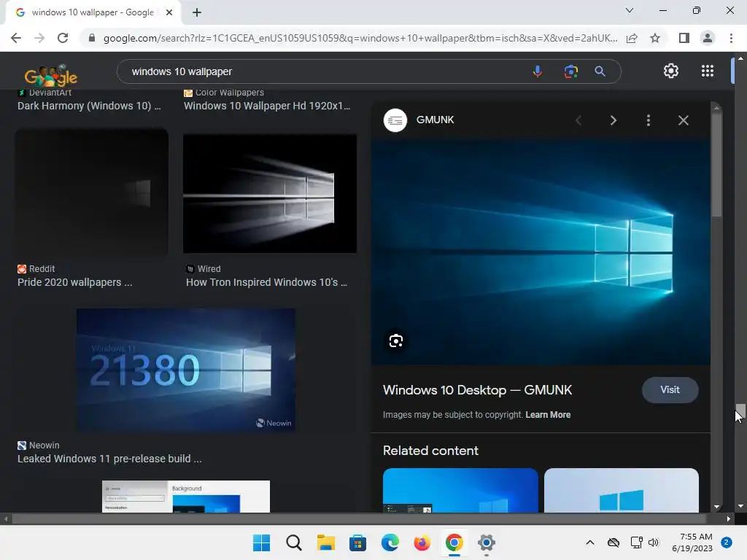Screen dimensions: 747x560
Task: Open Wired Tron Inspired Windows 10 thumbnail
Action: coord(270,193)
